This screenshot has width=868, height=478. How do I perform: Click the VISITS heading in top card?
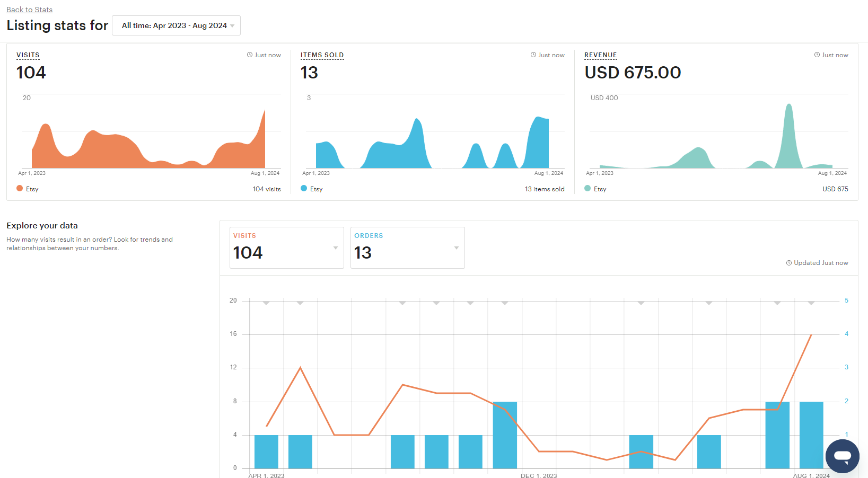(x=28, y=55)
